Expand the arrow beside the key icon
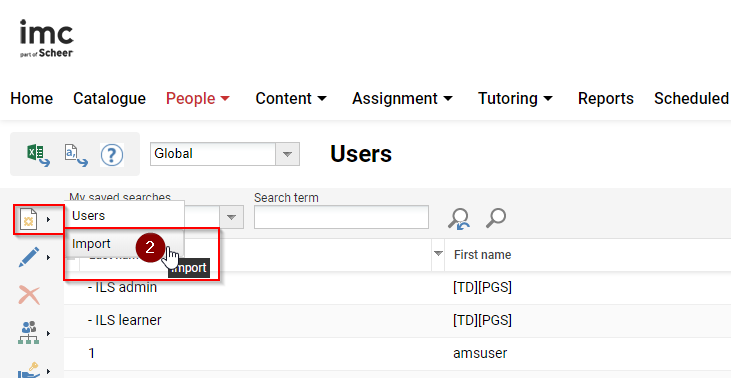The width and height of the screenshot is (731, 378). [x=48, y=371]
